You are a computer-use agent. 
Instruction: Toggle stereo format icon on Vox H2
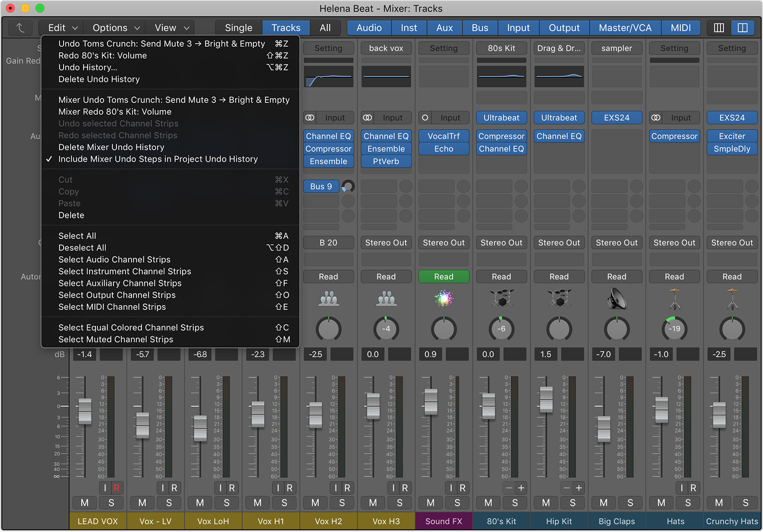310,118
